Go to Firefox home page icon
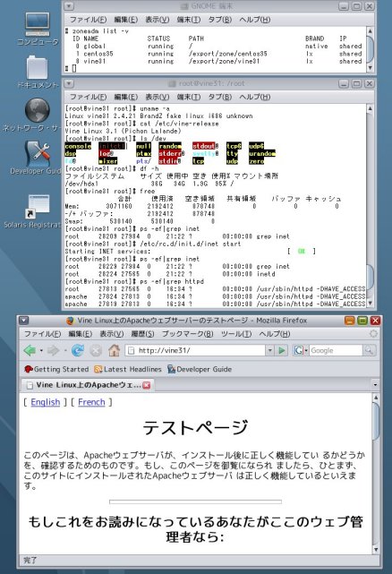Viewport: 392px width, 574px height. click(x=114, y=350)
